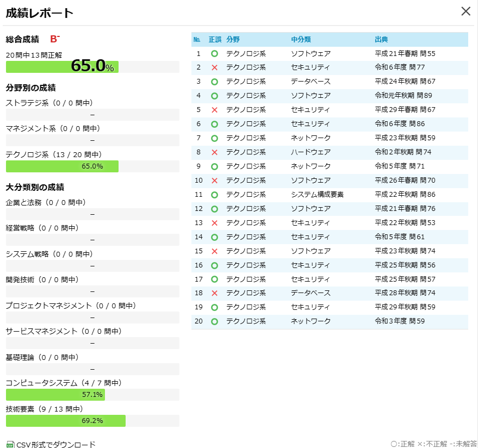Click the red cross icon for question 8
478x448 pixels.
[x=214, y=153]
